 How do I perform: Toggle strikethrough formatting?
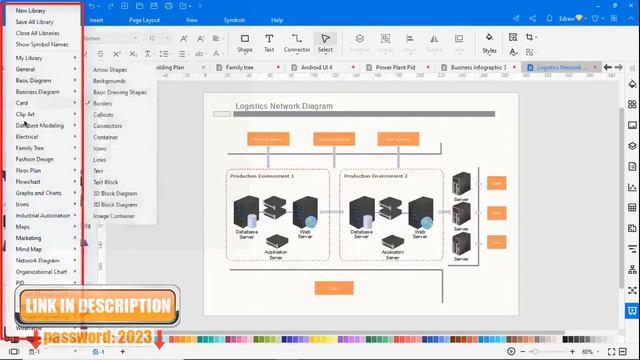coord(100,54)
